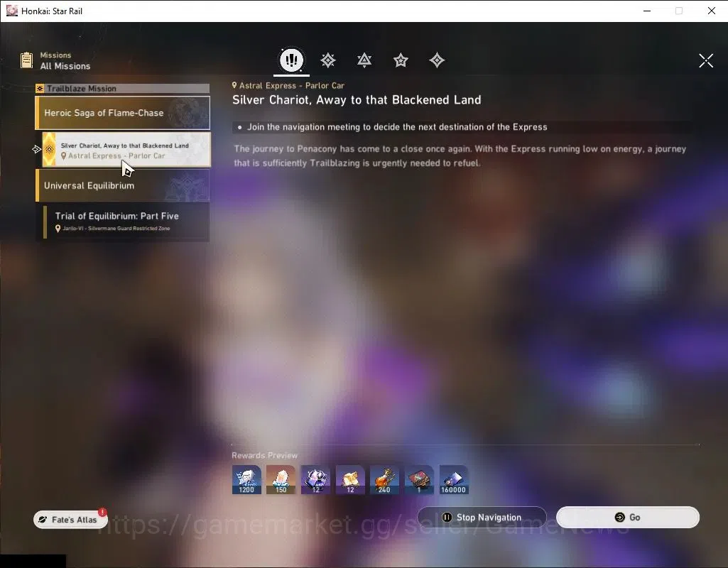Viewport: 728px width, 568px height.
Task: Click the location pin in the mission detail header
Action: tap(234, 85)
